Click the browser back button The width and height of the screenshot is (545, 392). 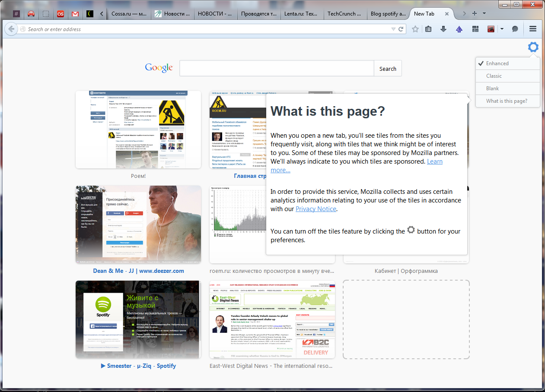pyautogui.click(x=10, y=29)
